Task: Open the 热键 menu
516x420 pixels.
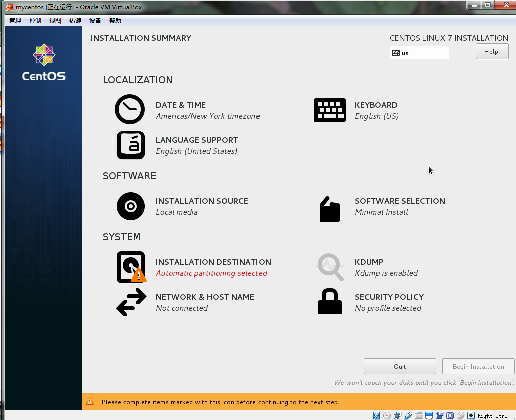Action: point(75,21)
